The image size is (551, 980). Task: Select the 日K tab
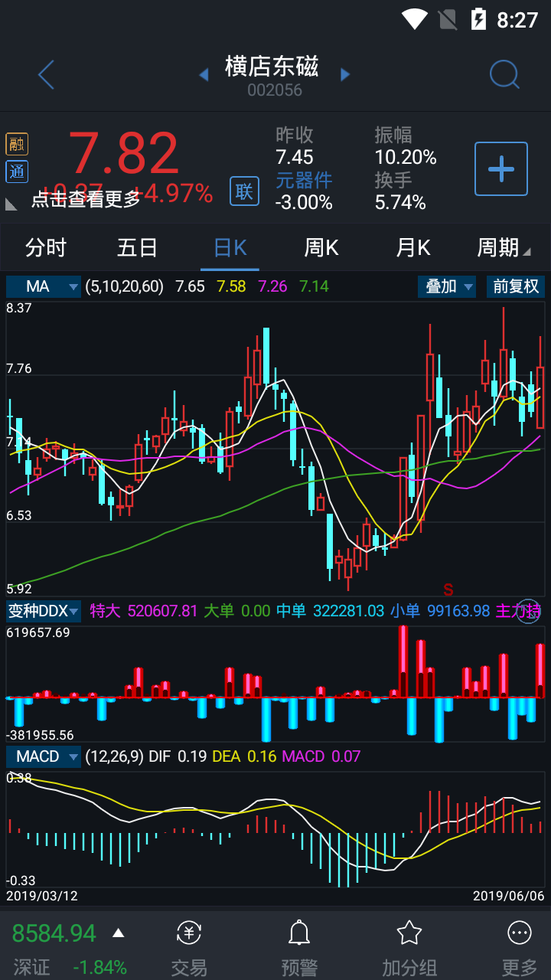(x=230, y=247)
